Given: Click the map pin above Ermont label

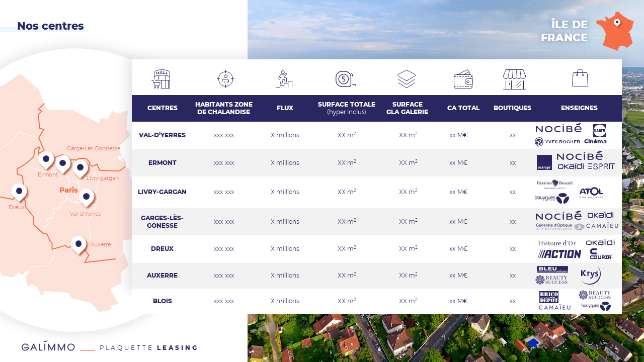Looking at the screenshot, I should click(x=46, y=160).
